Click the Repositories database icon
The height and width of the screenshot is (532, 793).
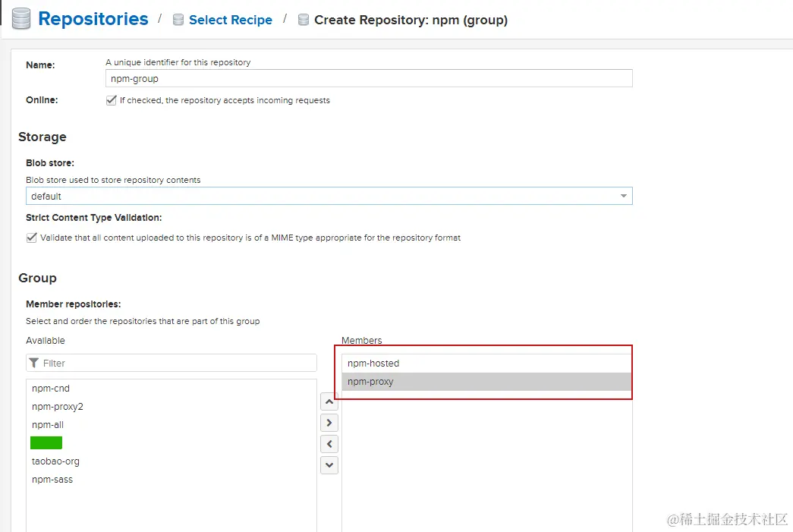[20, 19]
